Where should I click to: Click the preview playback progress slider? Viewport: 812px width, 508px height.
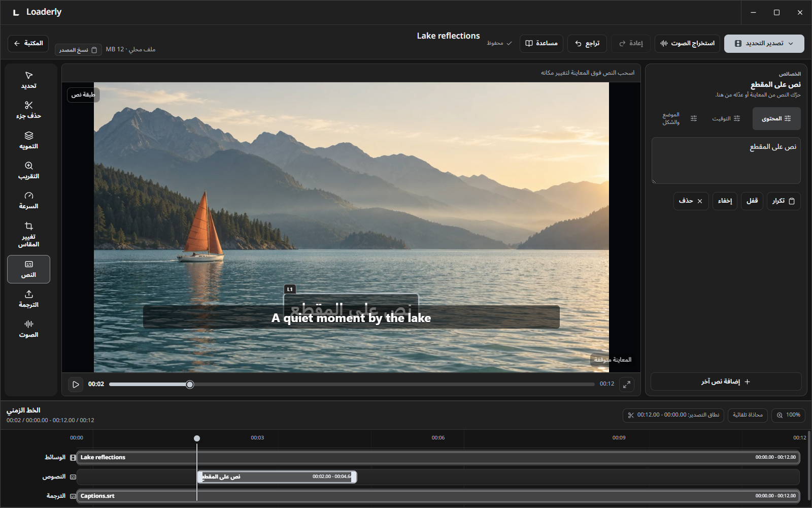coord(352,385)
